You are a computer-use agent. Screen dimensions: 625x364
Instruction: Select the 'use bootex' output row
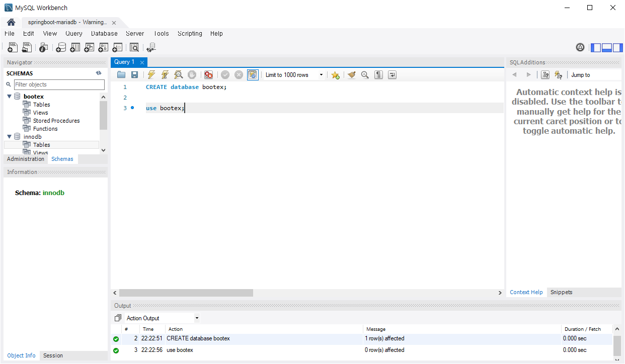(362, 350)
